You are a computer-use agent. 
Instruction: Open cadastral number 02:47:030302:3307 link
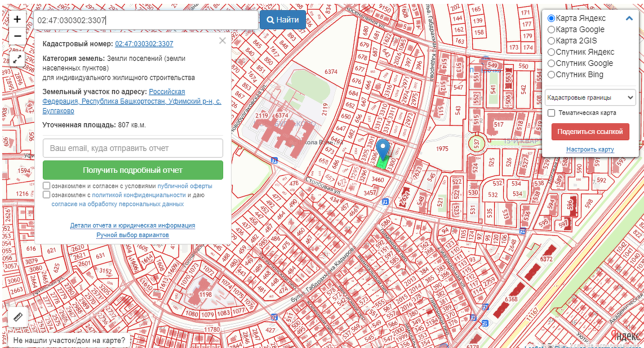[x=144, y=44]
